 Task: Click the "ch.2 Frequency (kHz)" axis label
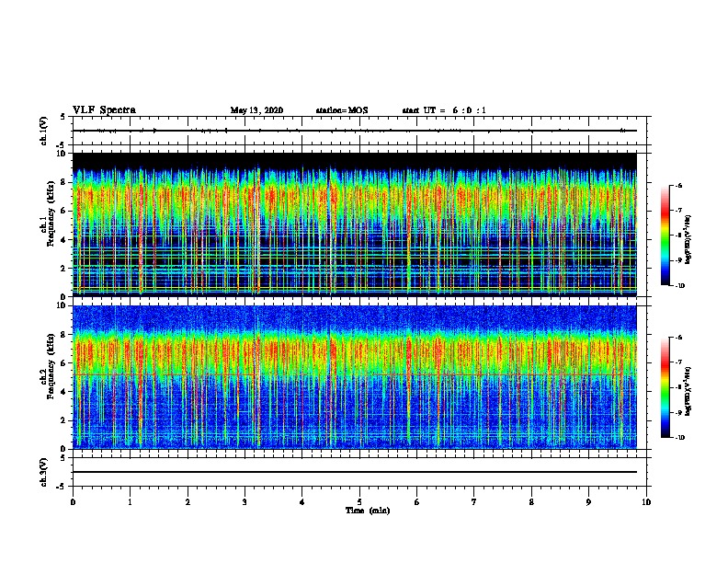48,366
